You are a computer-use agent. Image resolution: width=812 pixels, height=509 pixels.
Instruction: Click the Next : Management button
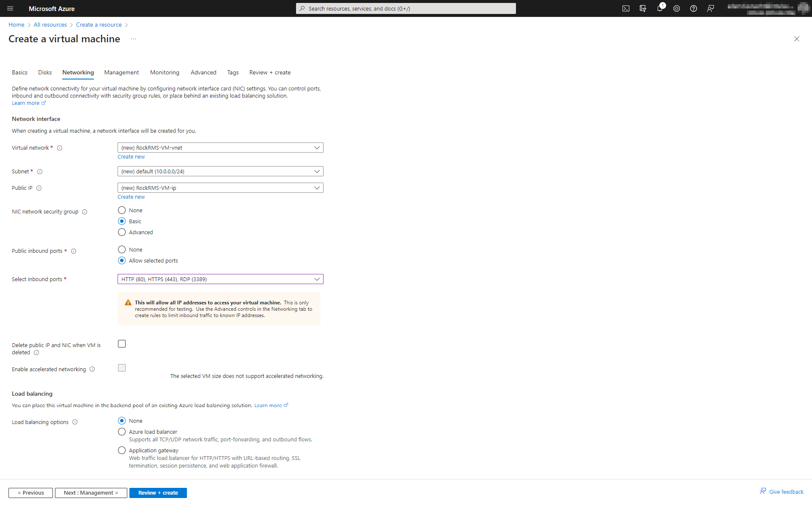(x=91, y=493)
